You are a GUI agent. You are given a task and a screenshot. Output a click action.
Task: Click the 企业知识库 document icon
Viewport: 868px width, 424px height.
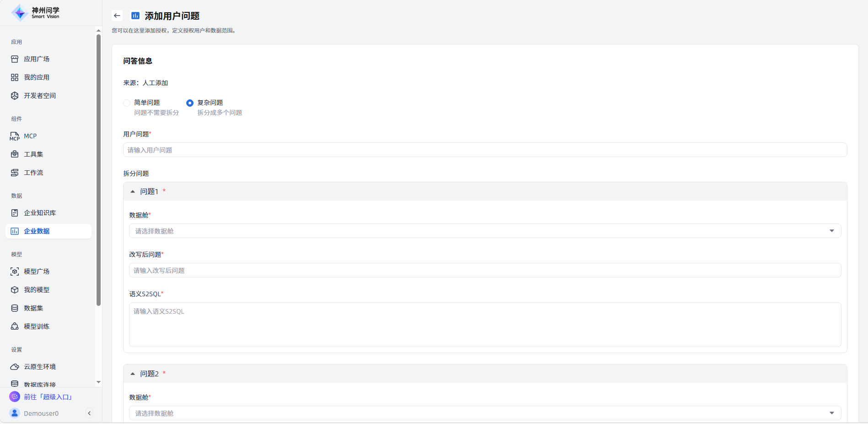tap(15, 213)
